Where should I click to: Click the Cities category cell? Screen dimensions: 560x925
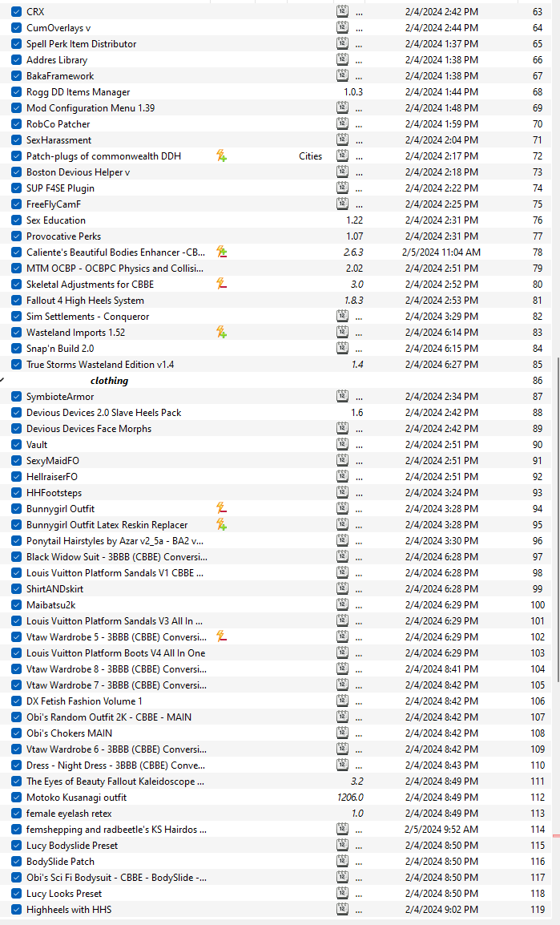[x=310, y=156]
